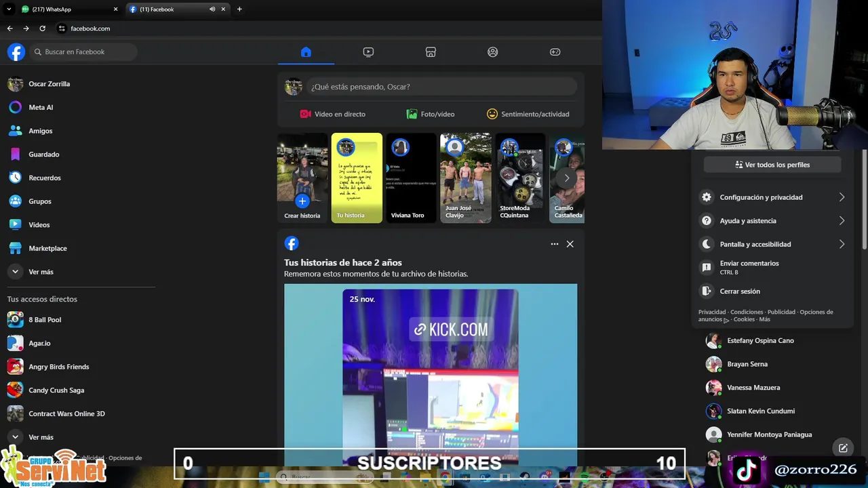The width and height of the screenshot is (868, 488).
Task: Open a new browser tab
Action: click(239, 9)
